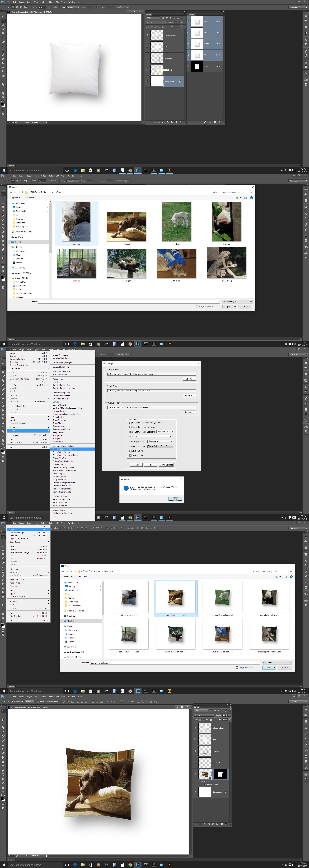Click Delete current channel trash icon in Channels panel
309x868 pixels.
[x=220, y=122]
